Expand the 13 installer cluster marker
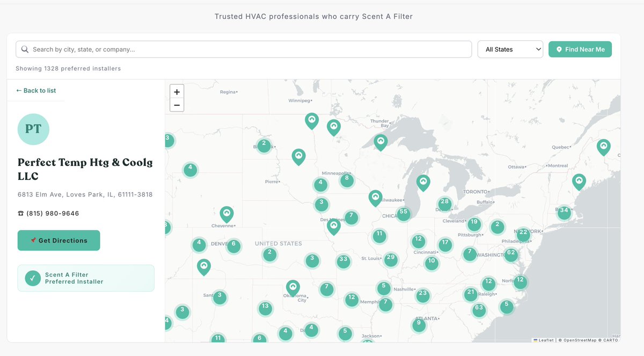Image resolution: width=644 pixels, height=356 pixels. (x=265, y=308)
